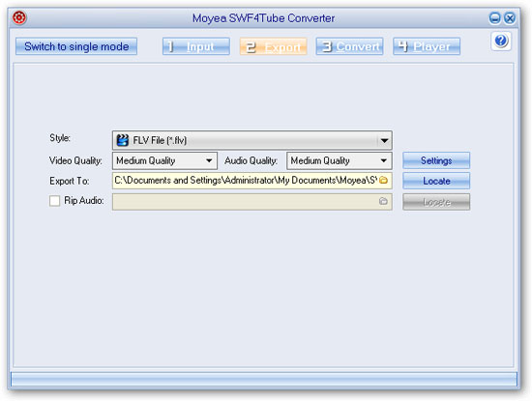Click the Audio Quality: label

251,160
